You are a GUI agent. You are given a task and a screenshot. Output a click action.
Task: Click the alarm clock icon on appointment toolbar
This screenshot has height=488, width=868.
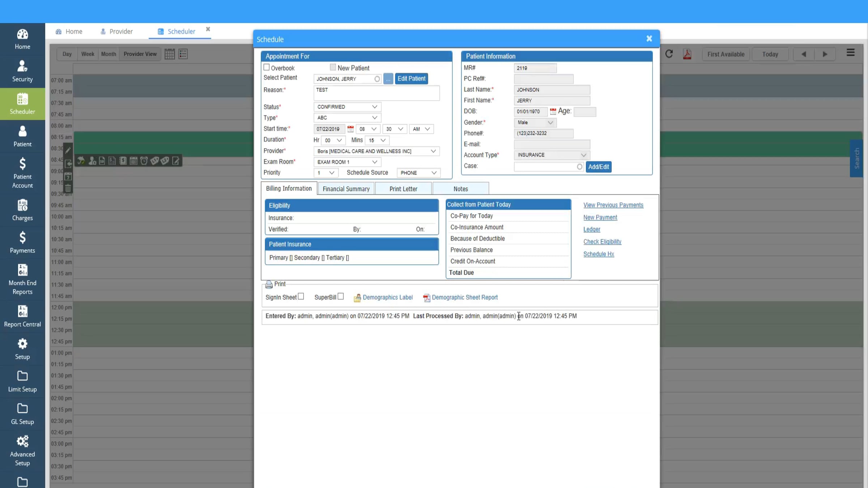[144, 161]
